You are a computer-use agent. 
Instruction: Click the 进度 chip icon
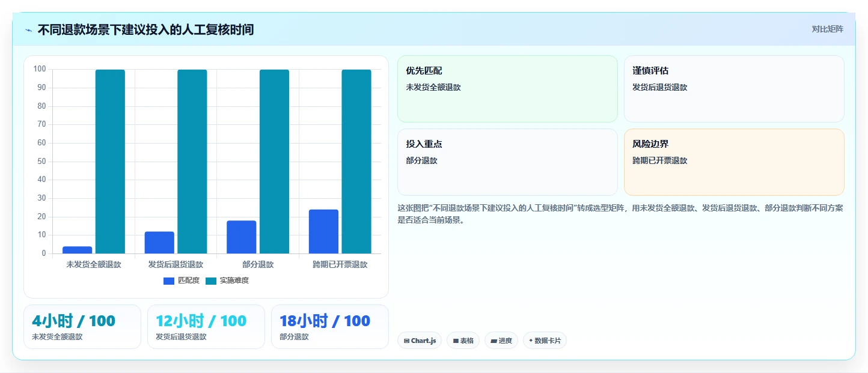(x=494, y=341)
